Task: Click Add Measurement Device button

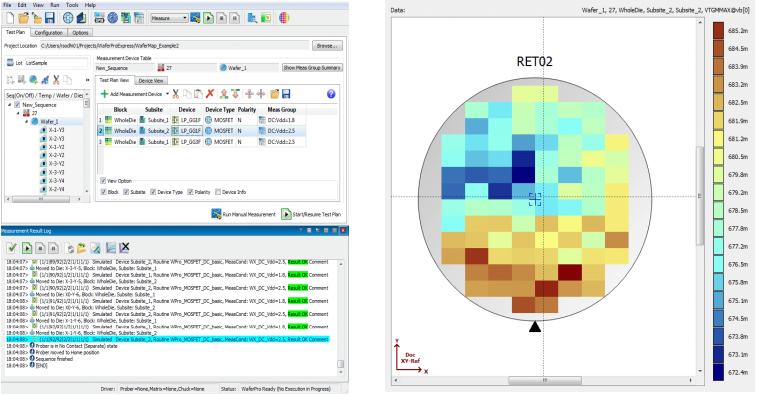Action: (131, 94)
